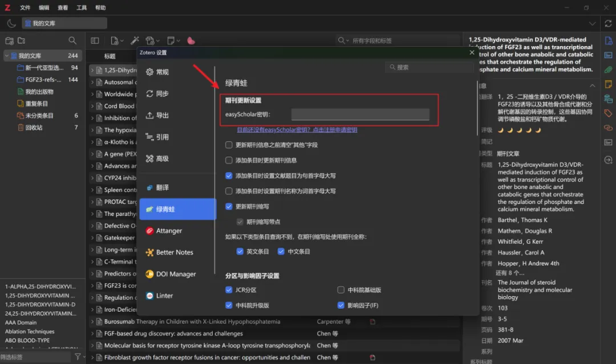Screen dimensions: 616x364
Task: Collapse 我的文库 tree twisty
Action: 7,56
